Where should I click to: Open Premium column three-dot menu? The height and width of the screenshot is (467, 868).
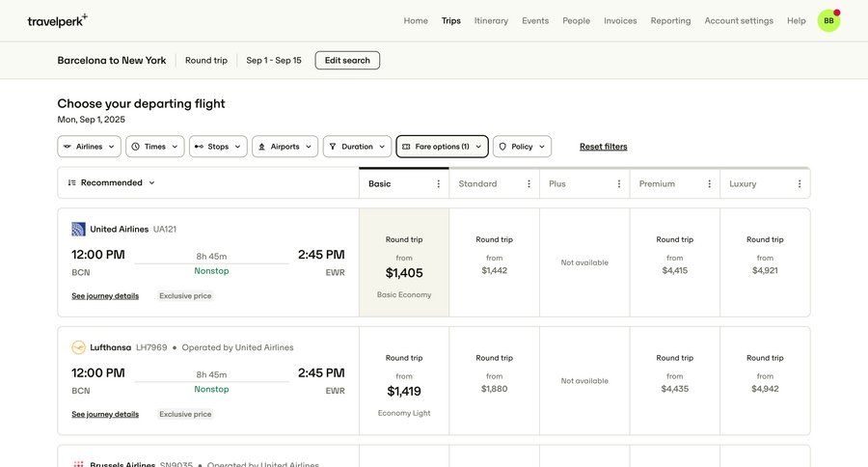(x=709, y=183)
